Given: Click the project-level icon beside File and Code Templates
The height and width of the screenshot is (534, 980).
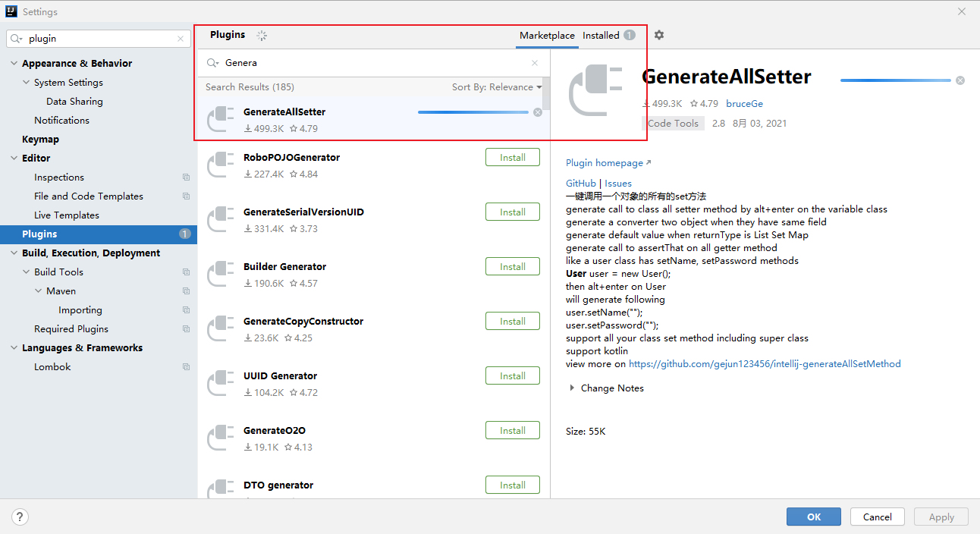Looking at the screenshot, I should coord(186,196).
